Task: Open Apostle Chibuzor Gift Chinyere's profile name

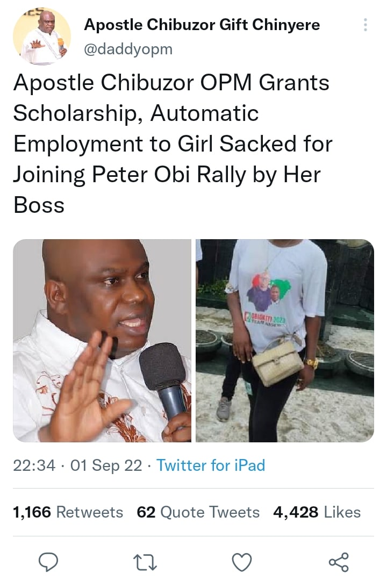Action: point(202,25)
